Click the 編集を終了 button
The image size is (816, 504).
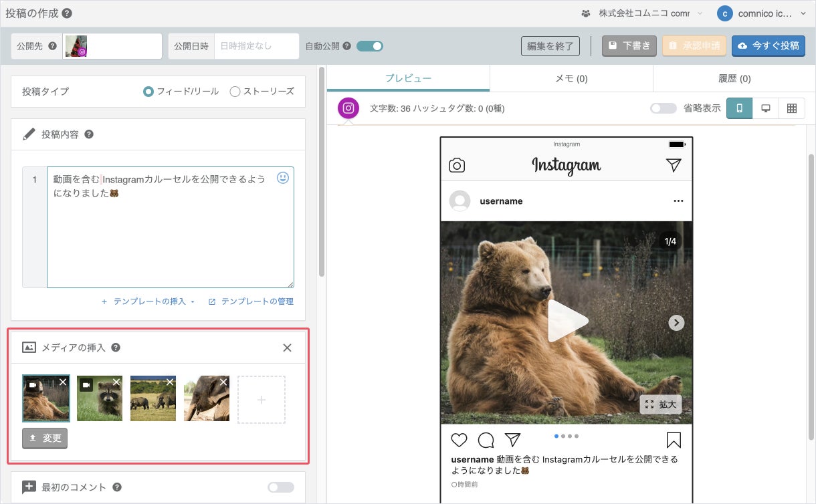pos(550,46)
